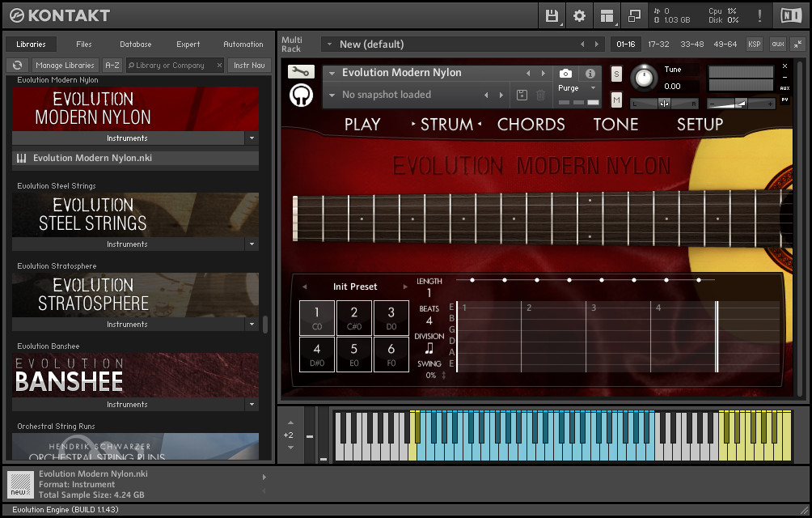Click the Orange Tree Samples round logo
The width and height of the screenshot is (812, 518).
point(301,96)
